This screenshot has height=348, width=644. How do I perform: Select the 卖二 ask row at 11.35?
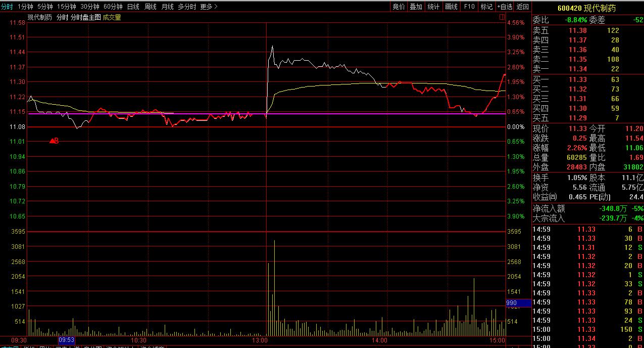(x=587, y=59)
